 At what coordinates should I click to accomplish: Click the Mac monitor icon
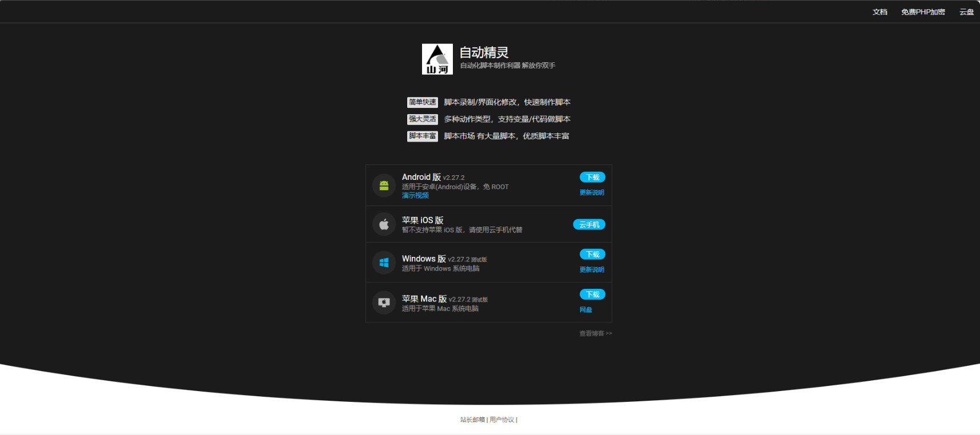384,303
